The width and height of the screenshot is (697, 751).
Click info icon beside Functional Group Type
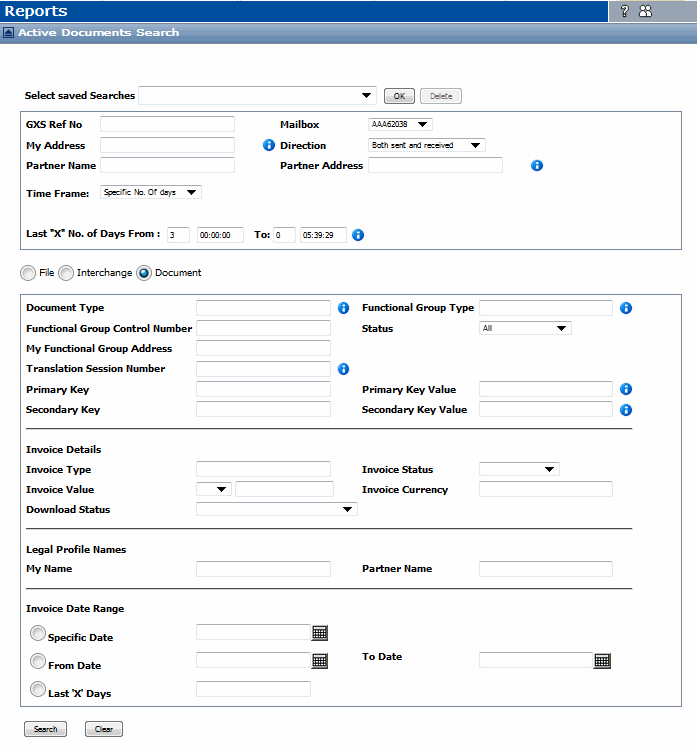626,308
